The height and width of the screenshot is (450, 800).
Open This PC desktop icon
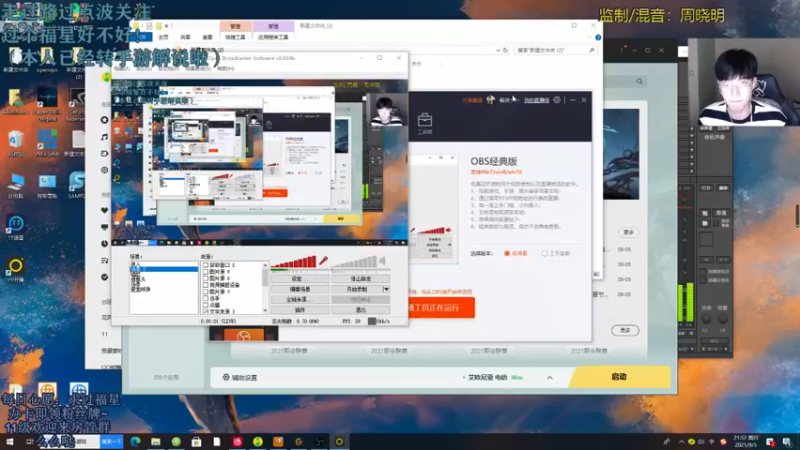click(x=16, y=185)
